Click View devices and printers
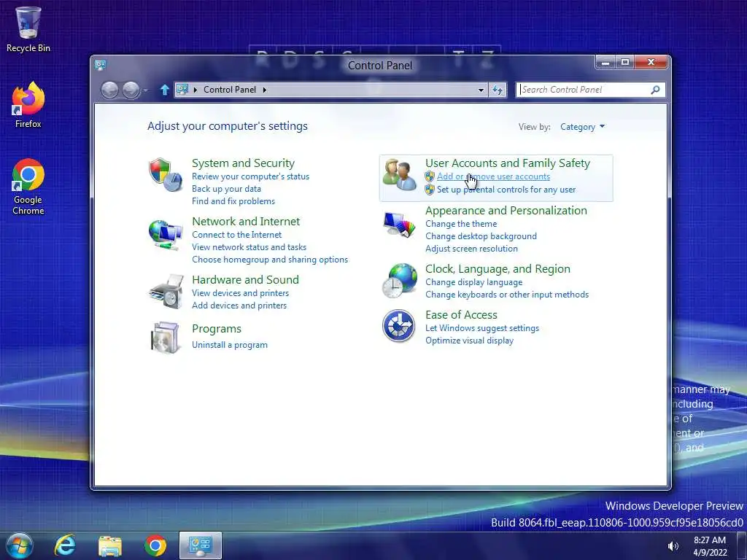Viewport: 747px width, 560px height. point(240,293)
